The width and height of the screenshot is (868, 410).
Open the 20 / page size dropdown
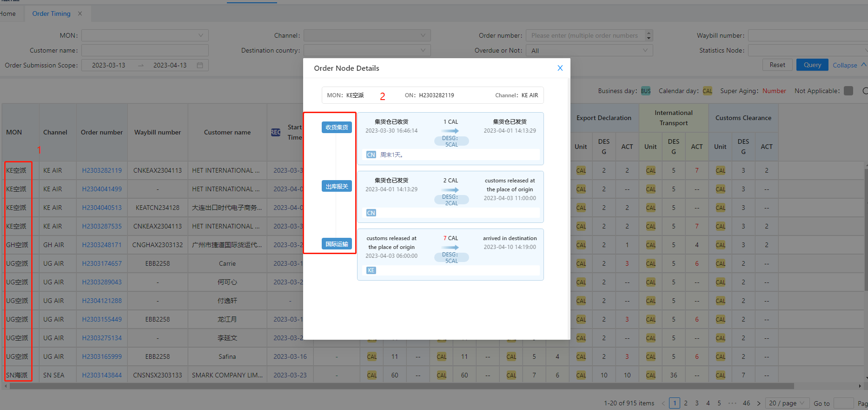(786, 403)
